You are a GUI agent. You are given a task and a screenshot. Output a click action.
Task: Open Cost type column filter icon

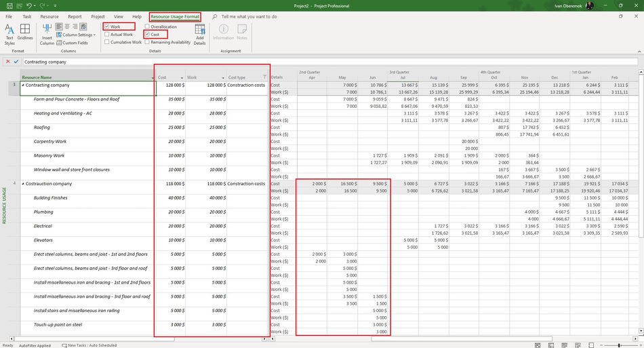click(x=264, y=77)
